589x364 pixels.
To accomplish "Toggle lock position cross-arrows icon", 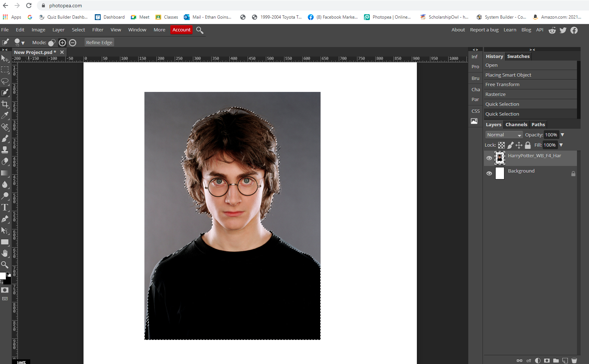I will click(x=519, y=145).
